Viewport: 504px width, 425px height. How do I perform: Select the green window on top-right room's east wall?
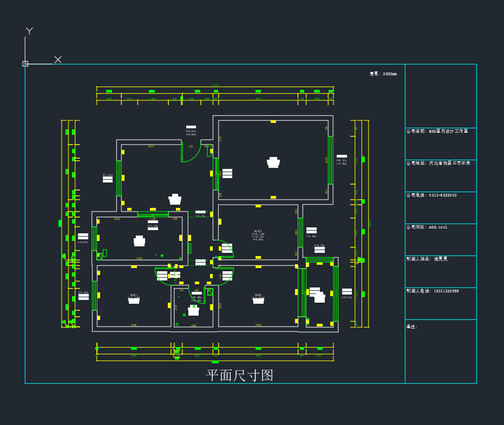[x=330, y=160]
